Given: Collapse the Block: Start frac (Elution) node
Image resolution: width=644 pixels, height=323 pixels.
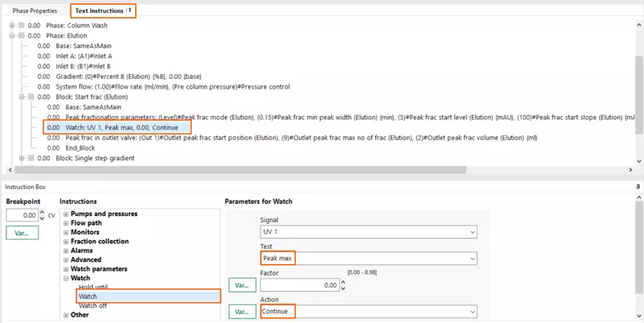Looking at the screenshot, I should pyautogui.click(x=22, y=97).
